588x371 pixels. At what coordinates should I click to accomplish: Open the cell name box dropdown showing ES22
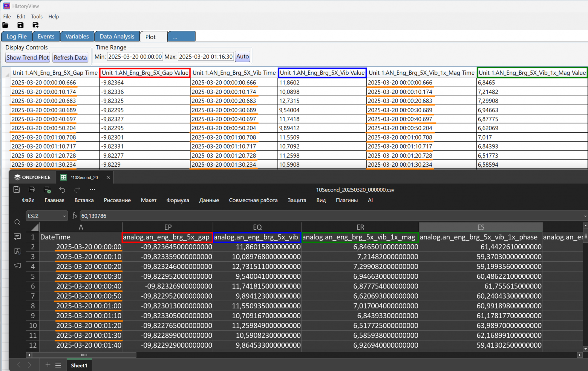pyautogui.click(x=64, y=216)
